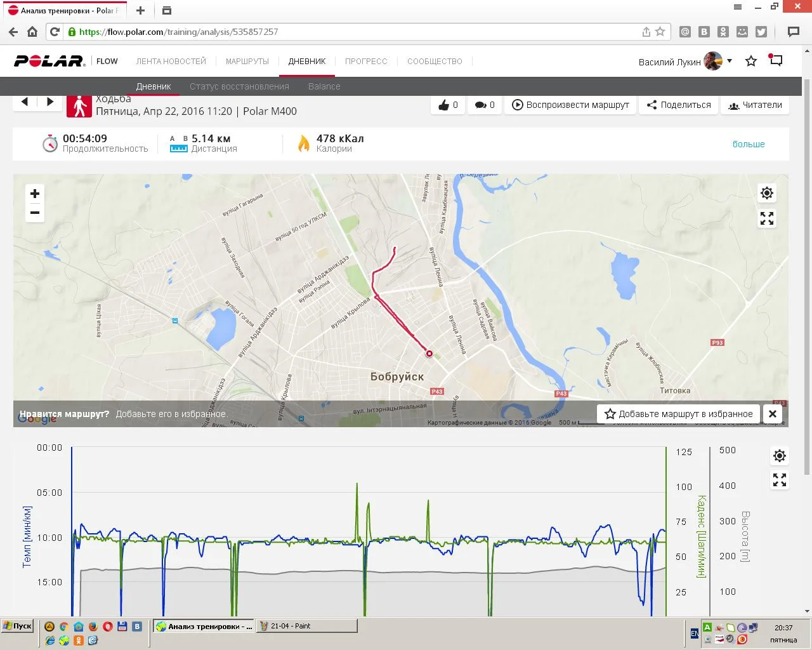
Task: Open the Маршруты tab
Action: pos(247,62)
